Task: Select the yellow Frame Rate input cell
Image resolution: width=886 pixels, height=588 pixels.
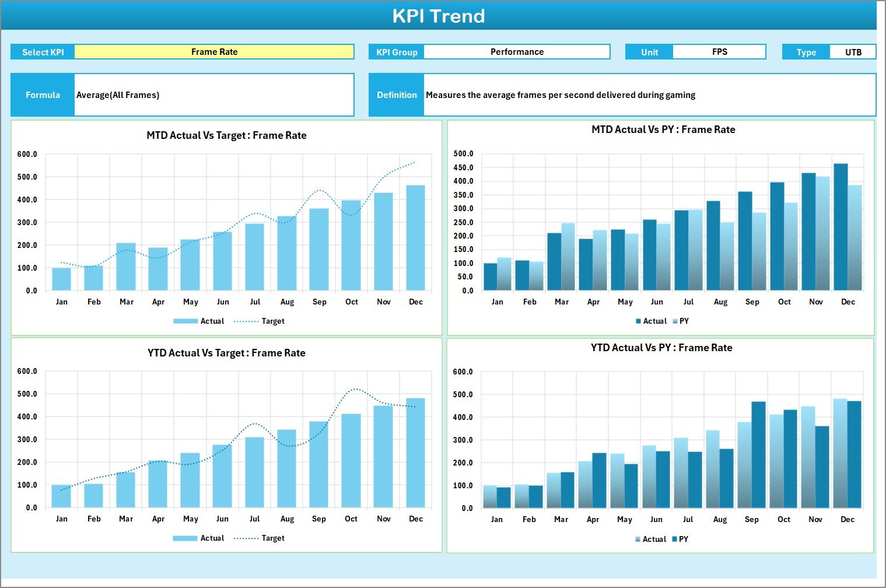Action: point(214,51)
